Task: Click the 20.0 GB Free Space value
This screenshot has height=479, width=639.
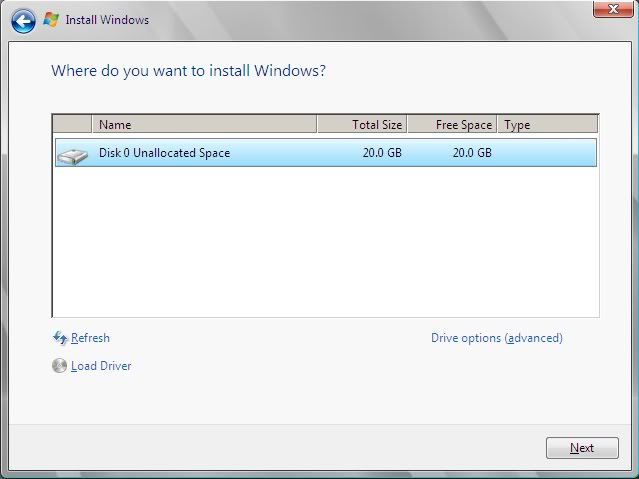Action: click(472, 153)
